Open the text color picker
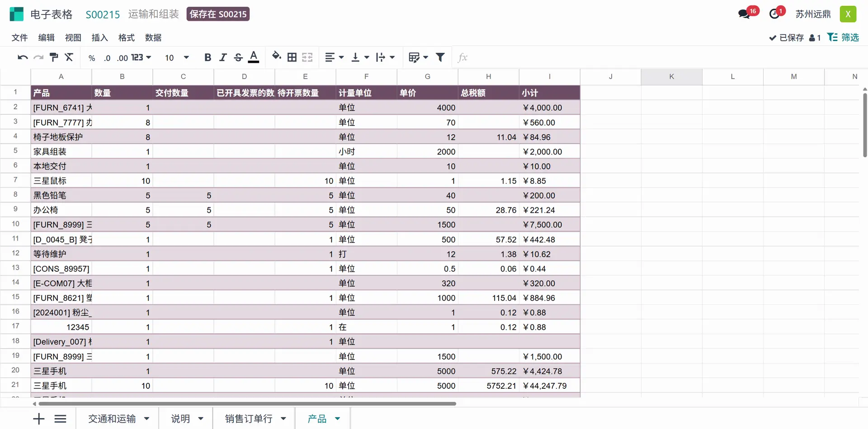The height and width of the screenshot is (429, 868). [x=254, y=57]
